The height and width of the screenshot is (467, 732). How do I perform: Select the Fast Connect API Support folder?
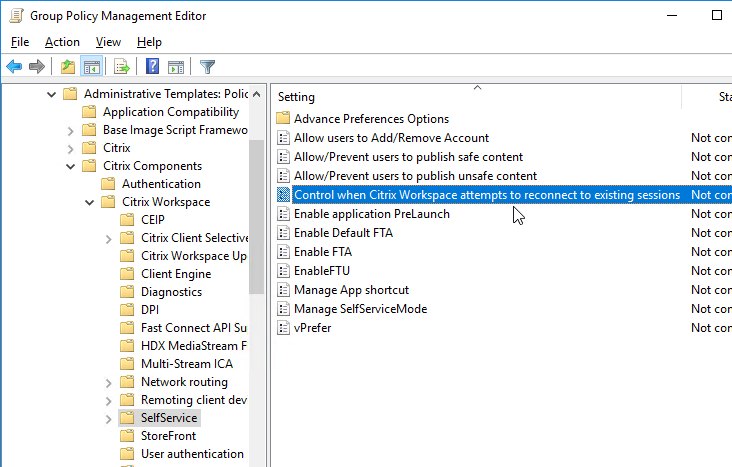coord(194,328)
